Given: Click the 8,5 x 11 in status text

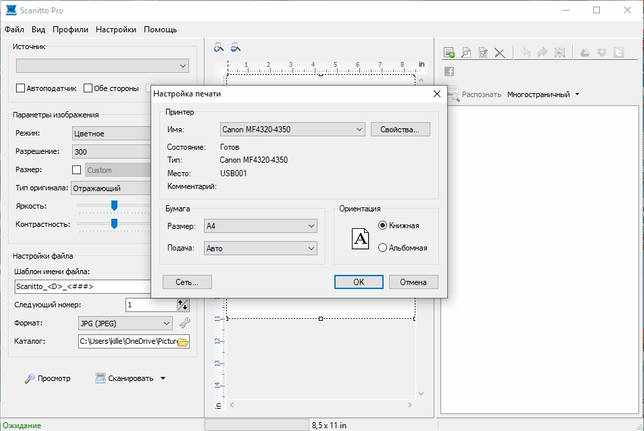Looking at the screenshot, I should pos(329,425).
